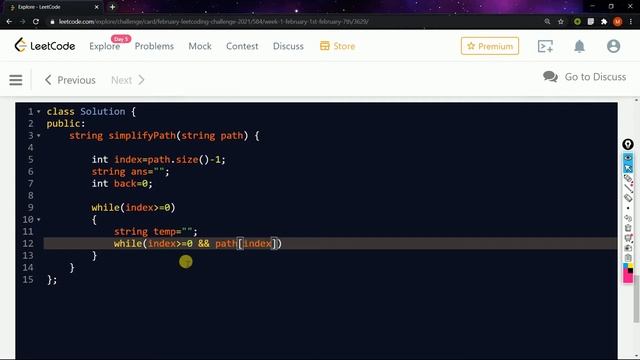Go to the Previous item
This screenshot has width=640, height=360.
tap(70, 80)
